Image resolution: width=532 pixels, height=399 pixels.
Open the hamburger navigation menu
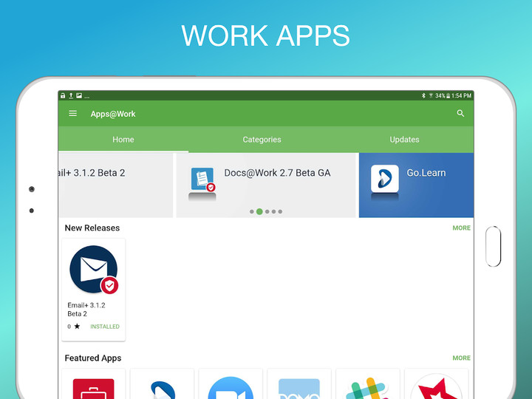(x=72, y=113)
